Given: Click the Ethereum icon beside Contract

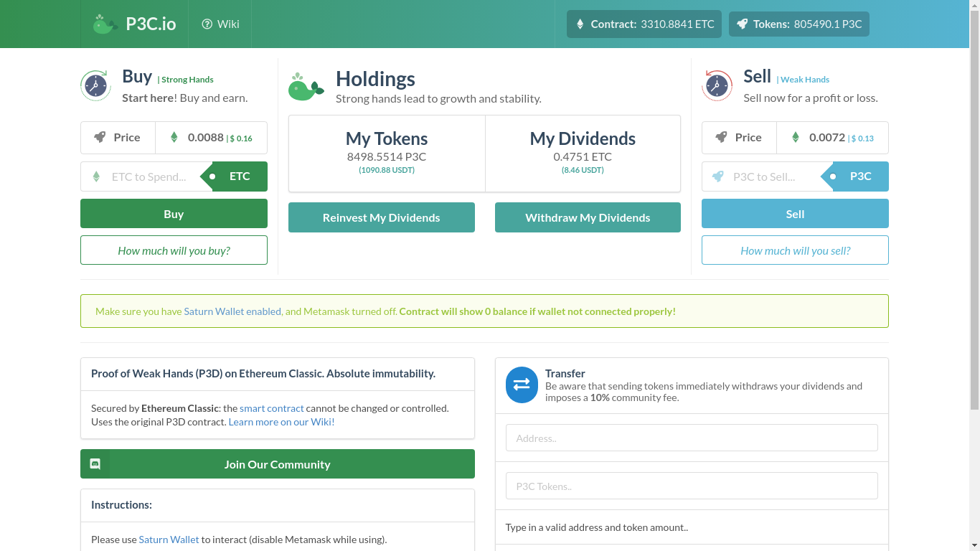Looking at the screenshot, I should [x=580, y=24].
